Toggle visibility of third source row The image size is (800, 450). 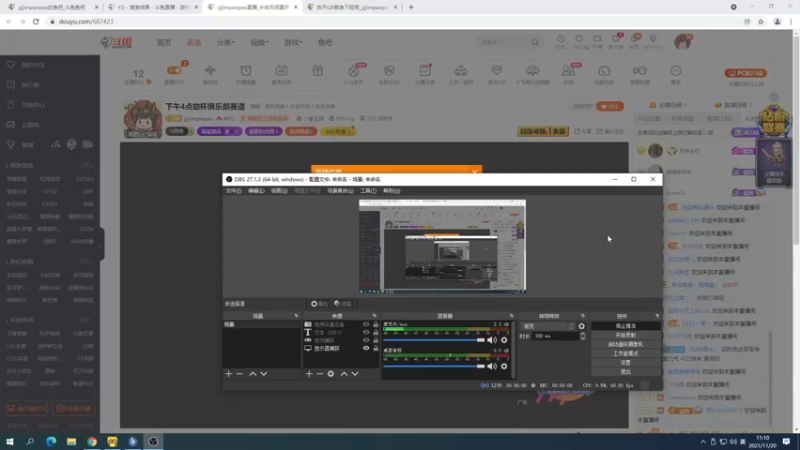(366, 340)
